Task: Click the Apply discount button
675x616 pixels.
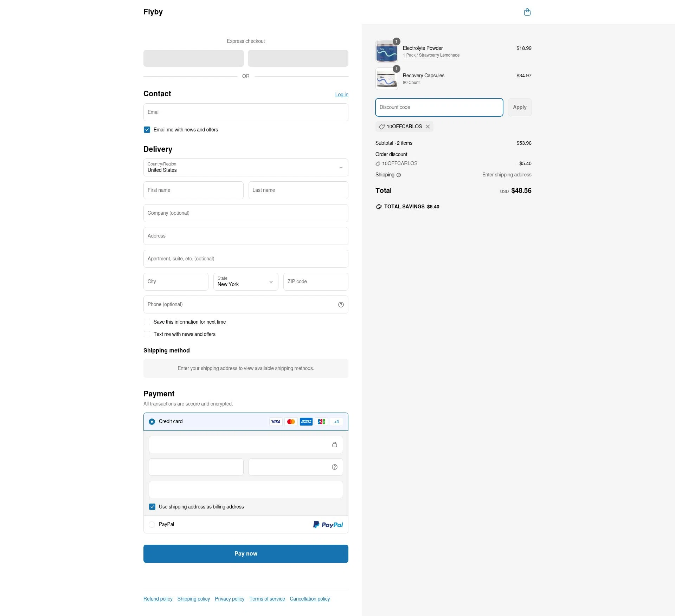Action: click(519, 107)
